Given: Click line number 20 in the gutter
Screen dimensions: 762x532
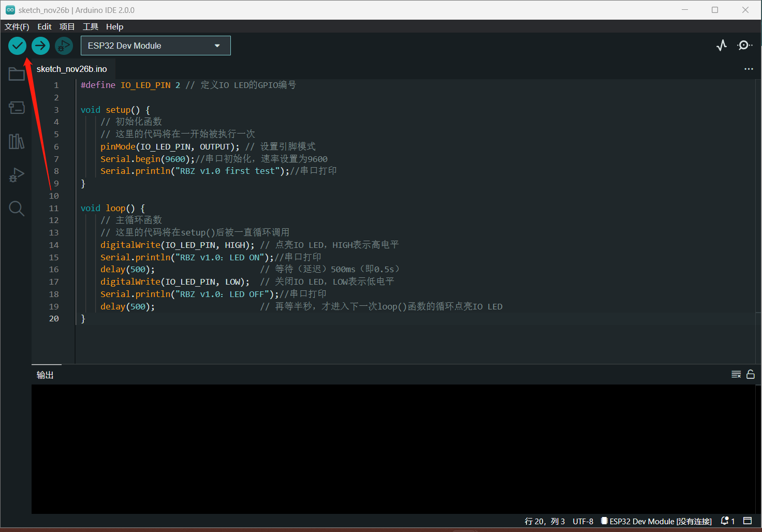Looking at the screenshot, I should [x=54, y=319].
